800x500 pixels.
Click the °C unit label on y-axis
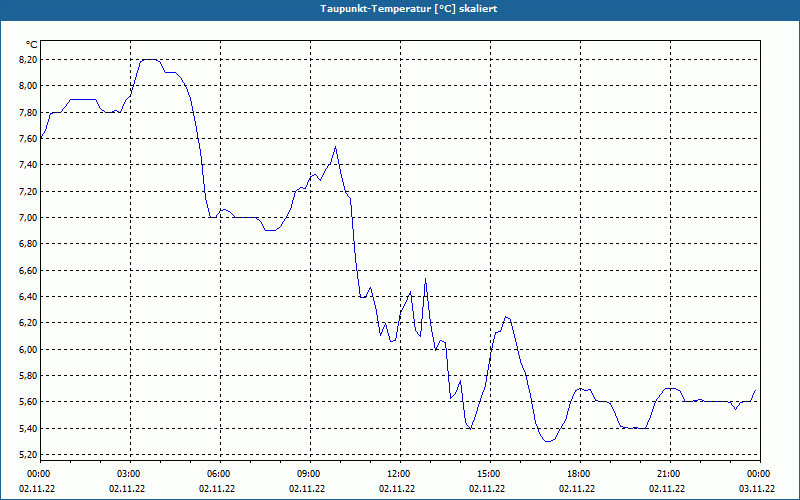(x=31, y=45)
